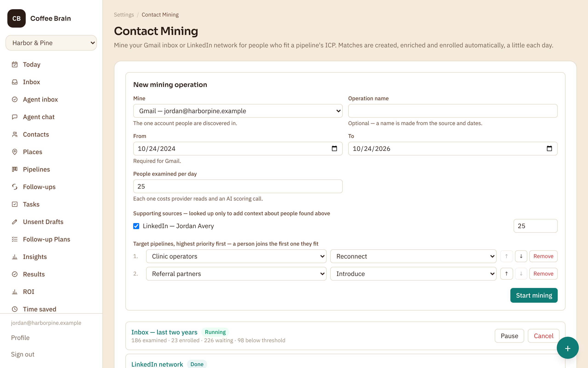Open the Inbox — last two years operation
Viewport: 588px width, 368px height.
(164, 332)
